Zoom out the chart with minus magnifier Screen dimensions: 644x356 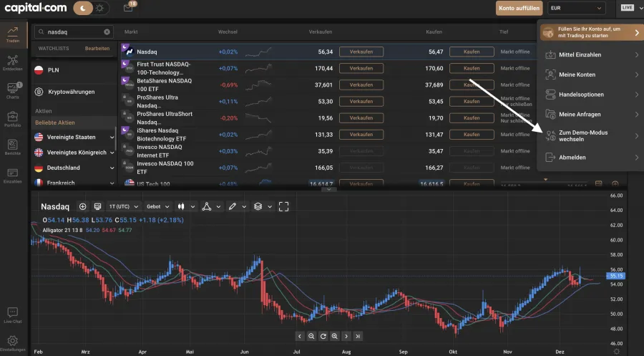[311, 336]
